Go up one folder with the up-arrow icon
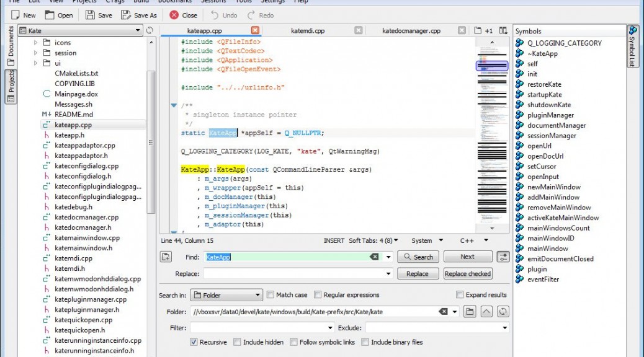The width and height of the screenshot is (644, 357). pos(487,312)
